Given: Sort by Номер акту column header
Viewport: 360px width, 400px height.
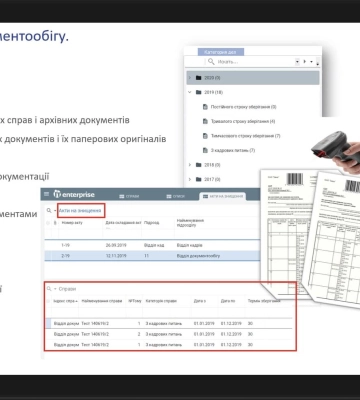Looking at the screenshot, I should pyautogui.click(x=72, y=223).
